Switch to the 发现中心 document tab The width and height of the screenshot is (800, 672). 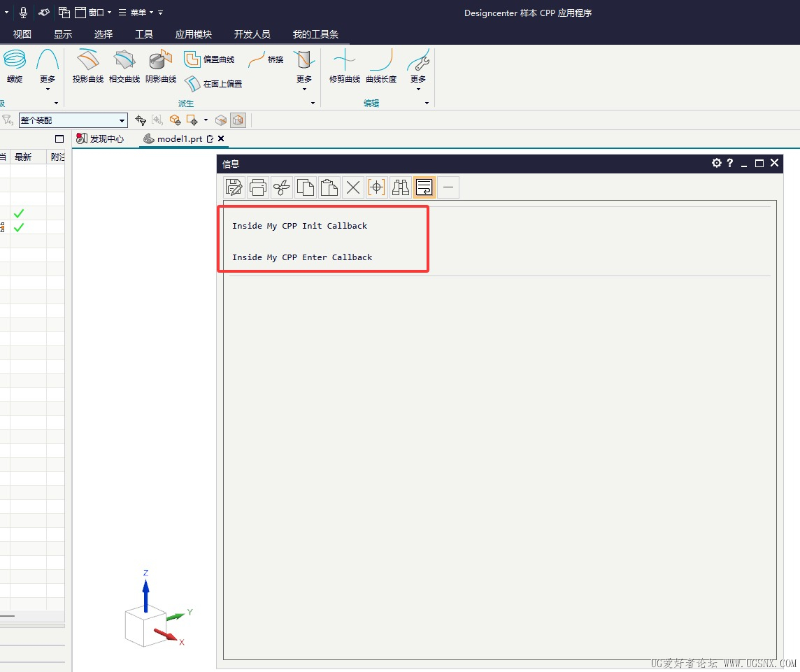(x=100, y=138)
